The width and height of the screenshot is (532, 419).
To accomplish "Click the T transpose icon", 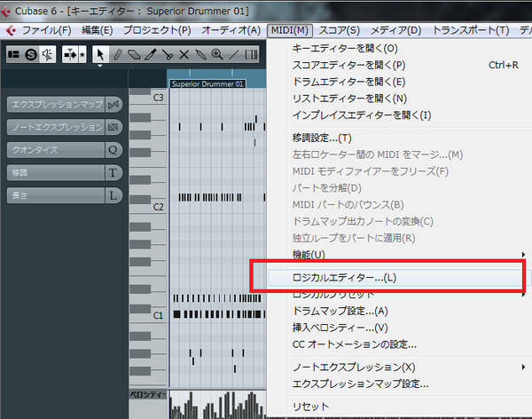I will click(113, 172).
